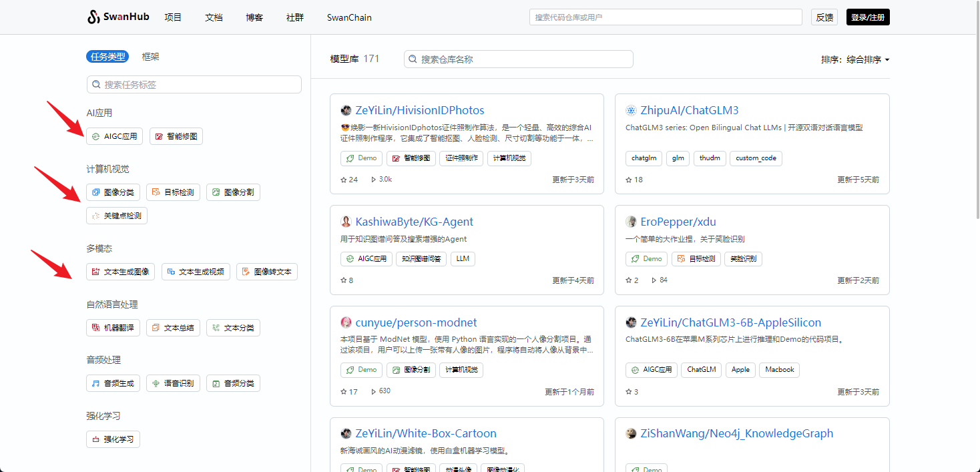The height and width of the screenshot is (472, 980).
Task: Filter by the 智能修图 sidebar tag
Action: pyautogui.click(x=176, y=136)
